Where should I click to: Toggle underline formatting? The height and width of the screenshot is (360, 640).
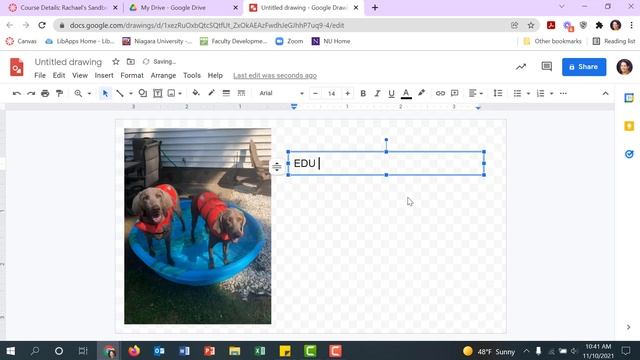click(x=391, y=93)
